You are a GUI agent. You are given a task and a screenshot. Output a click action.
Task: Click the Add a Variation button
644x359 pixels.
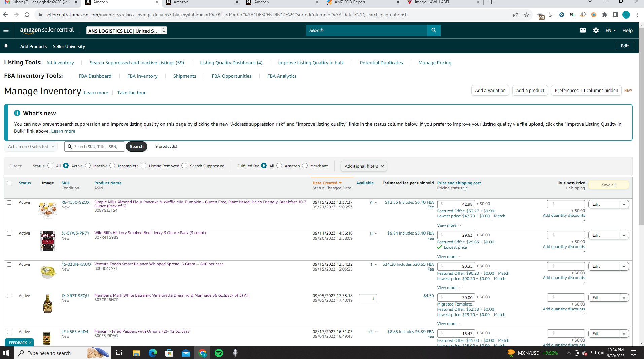(490, 90)
